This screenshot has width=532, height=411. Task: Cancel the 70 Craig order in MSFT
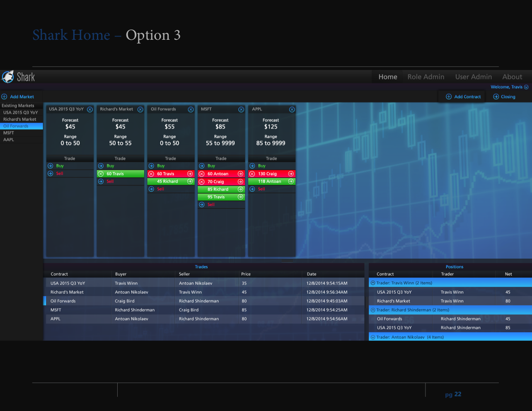point(202,182)
